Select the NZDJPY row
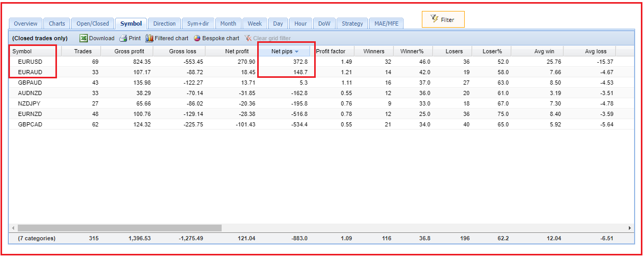Viewport: 644px width, 257px height. 321,103
